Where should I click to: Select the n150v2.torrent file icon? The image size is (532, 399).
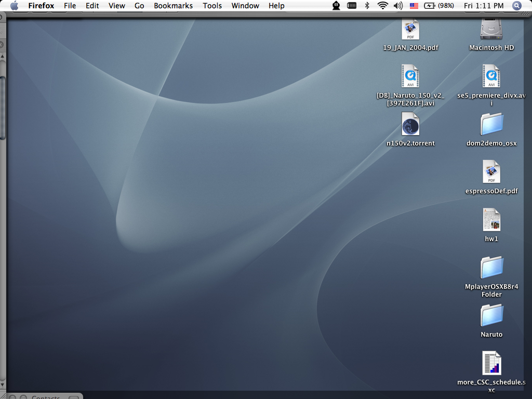pyautogui.click(x=410, y=125)
